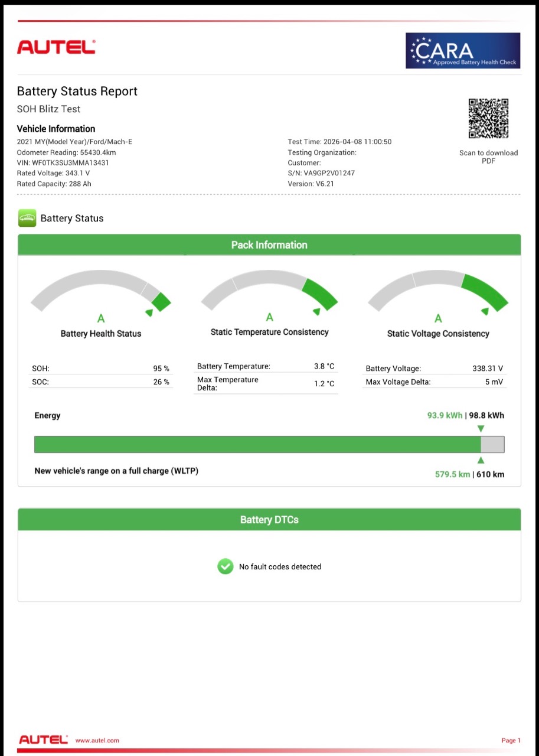Click the SOH 95 % value row
539x756 pixels.
pos(100,369)
